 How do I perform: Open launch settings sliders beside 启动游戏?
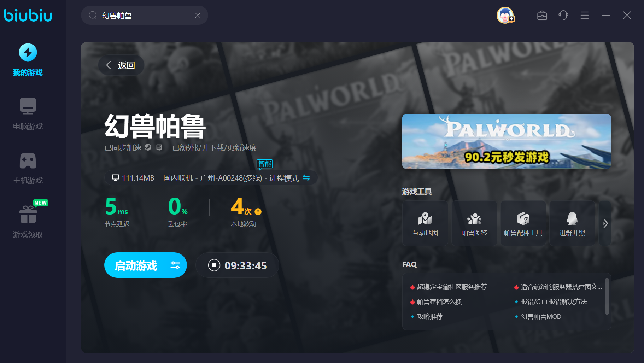coord(175,265)
